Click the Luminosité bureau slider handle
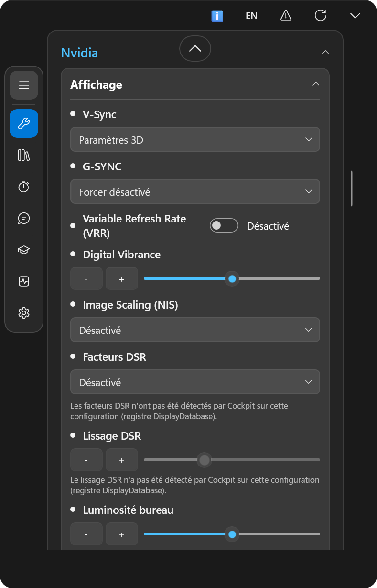377x588 pixels. (232, 534)
